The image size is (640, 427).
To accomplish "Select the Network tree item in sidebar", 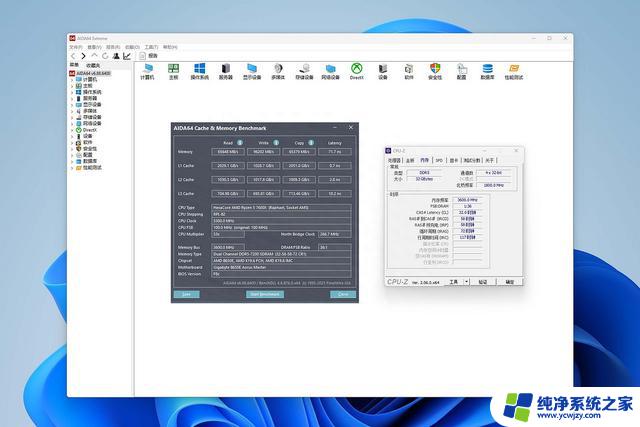I will [89, 124].
